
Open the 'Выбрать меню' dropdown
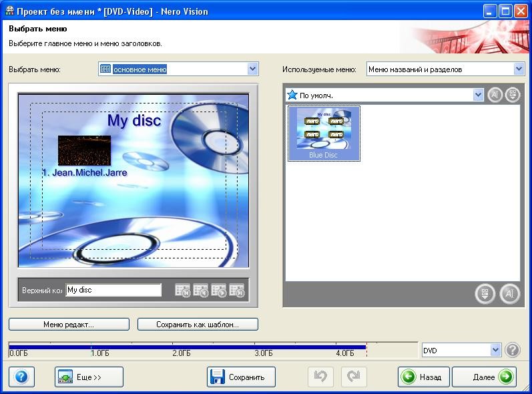(252, 69)
